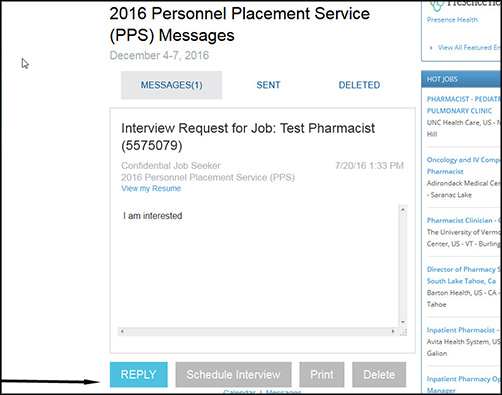The height and width of the screenshot is (395, 502).
Task: Open Pharmacist Pediatric Pulmonary Clinic job
Action: click(x=464, y=105)
